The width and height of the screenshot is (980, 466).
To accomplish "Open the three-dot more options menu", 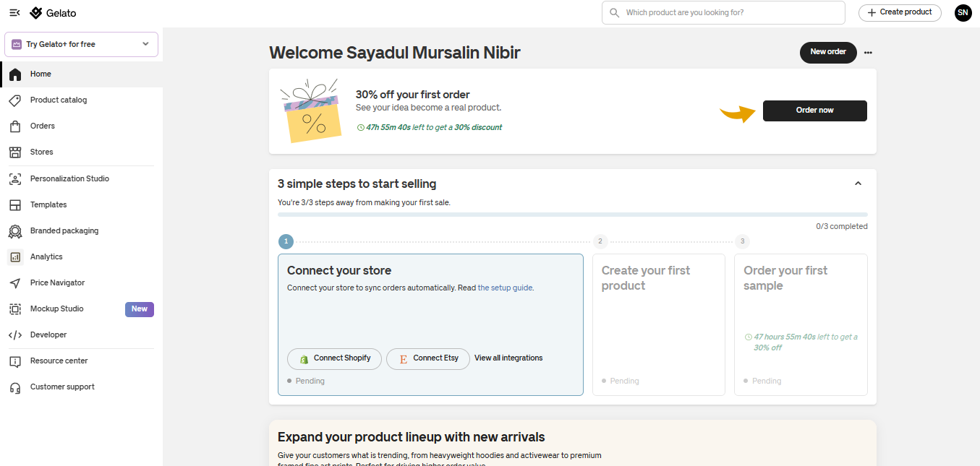I will tap(868, 52).
